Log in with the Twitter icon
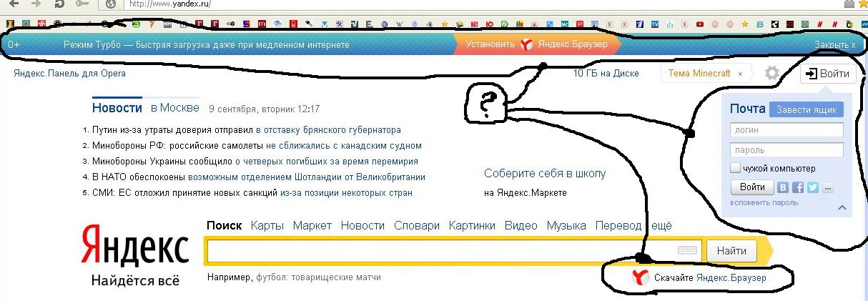The height and width of the screenshot is (301, 868). point(812,187)
